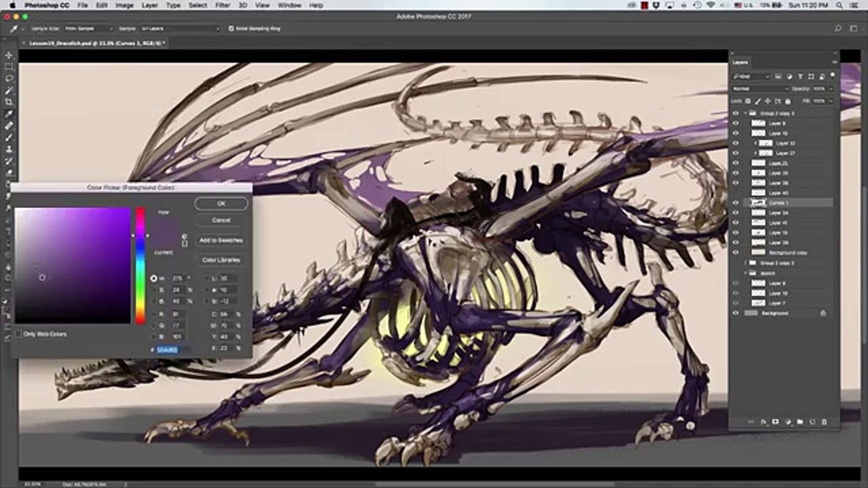Select the H hue radio button
The height and width of the screenshot is (488, 868).
[x=154, y=279]
